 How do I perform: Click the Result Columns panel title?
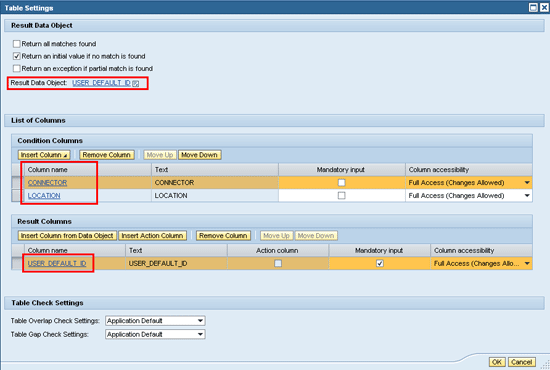coord(45,222)
